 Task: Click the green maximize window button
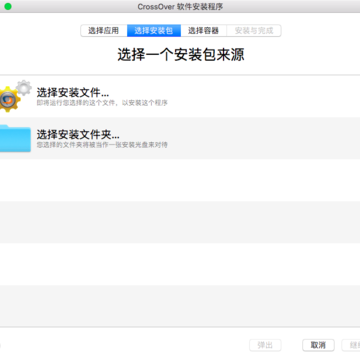(x=7, y=6)
